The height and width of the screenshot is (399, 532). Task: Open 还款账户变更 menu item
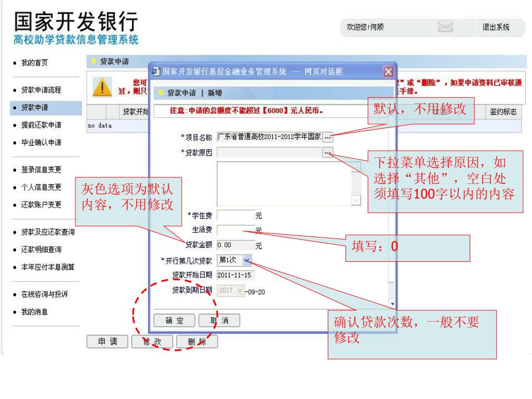click(x=41, y=205)
